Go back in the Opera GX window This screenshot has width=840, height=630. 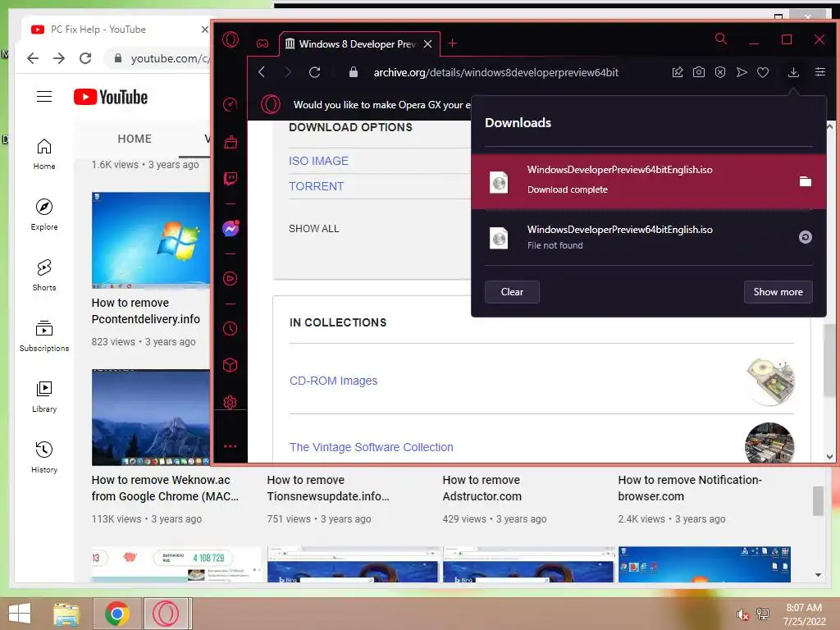tap(262, 72)
